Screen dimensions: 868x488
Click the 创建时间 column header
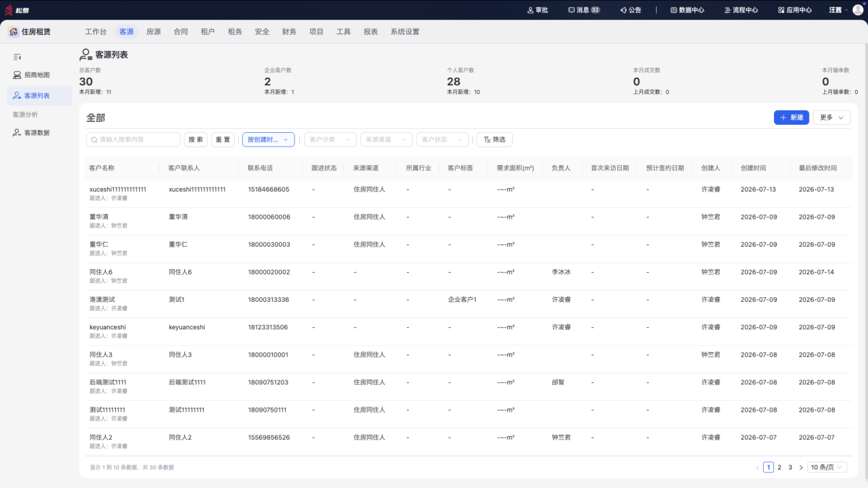click(753, 168)
